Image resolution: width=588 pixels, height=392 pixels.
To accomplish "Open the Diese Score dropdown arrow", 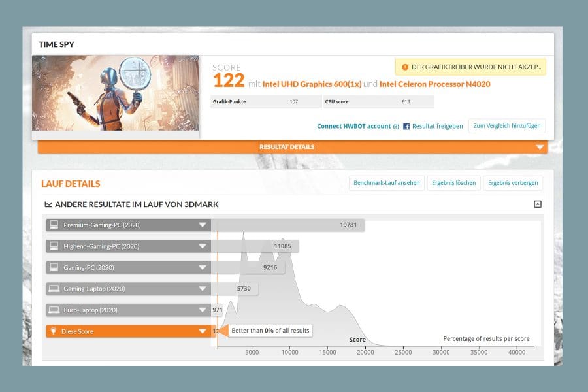I will [x=203, y=331].
